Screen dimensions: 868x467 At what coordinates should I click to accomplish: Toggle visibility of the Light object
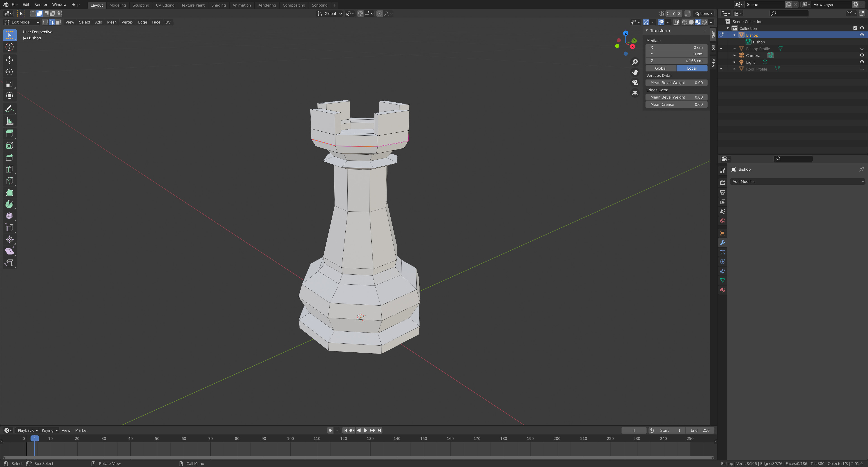pos(862,62)
